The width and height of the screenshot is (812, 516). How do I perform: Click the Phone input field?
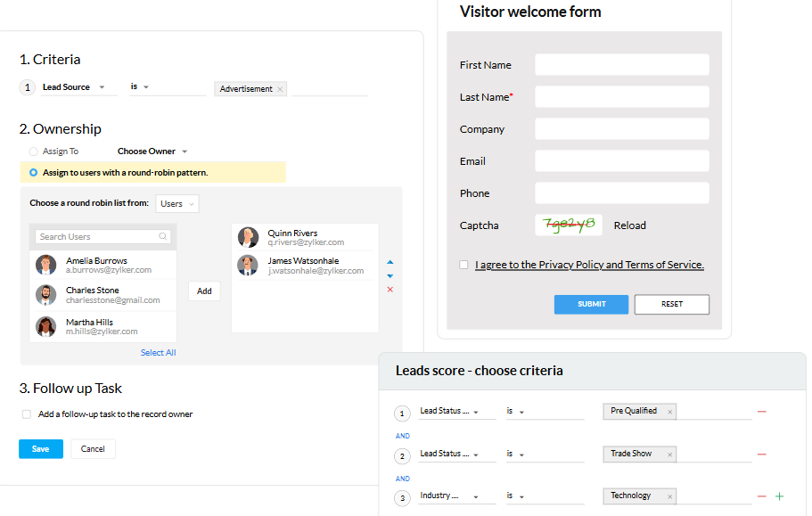click(622, 193)
